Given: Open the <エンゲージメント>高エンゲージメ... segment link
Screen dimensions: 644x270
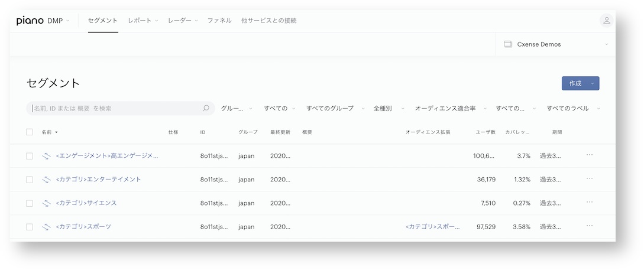Looking at the screenshot, I should click(107, 156).
